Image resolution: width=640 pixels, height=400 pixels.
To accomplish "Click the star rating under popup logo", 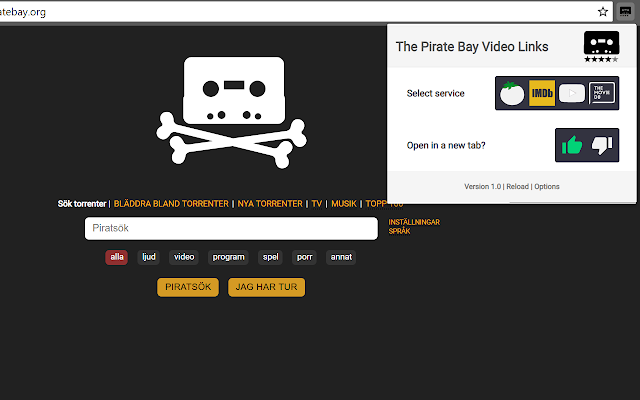I will [x=601, y=59].
